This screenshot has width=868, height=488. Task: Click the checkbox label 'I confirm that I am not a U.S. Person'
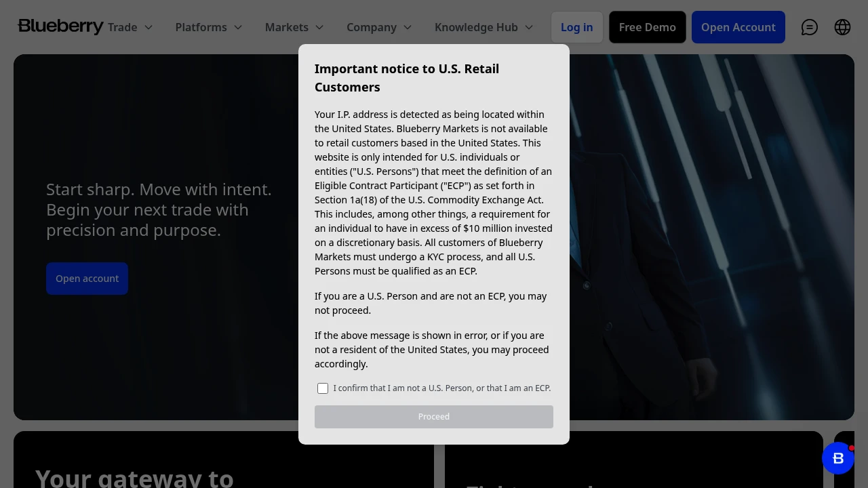[442, 388]
